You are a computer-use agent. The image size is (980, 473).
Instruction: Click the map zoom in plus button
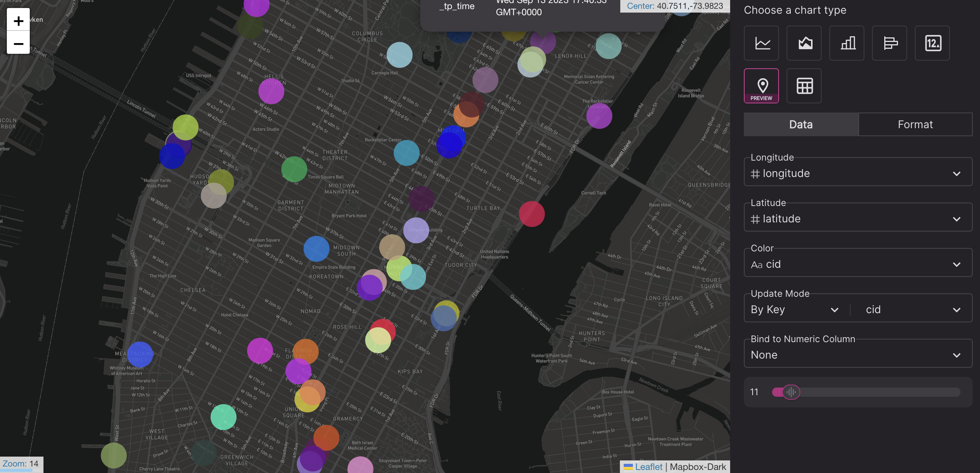(x=18, y=21)
